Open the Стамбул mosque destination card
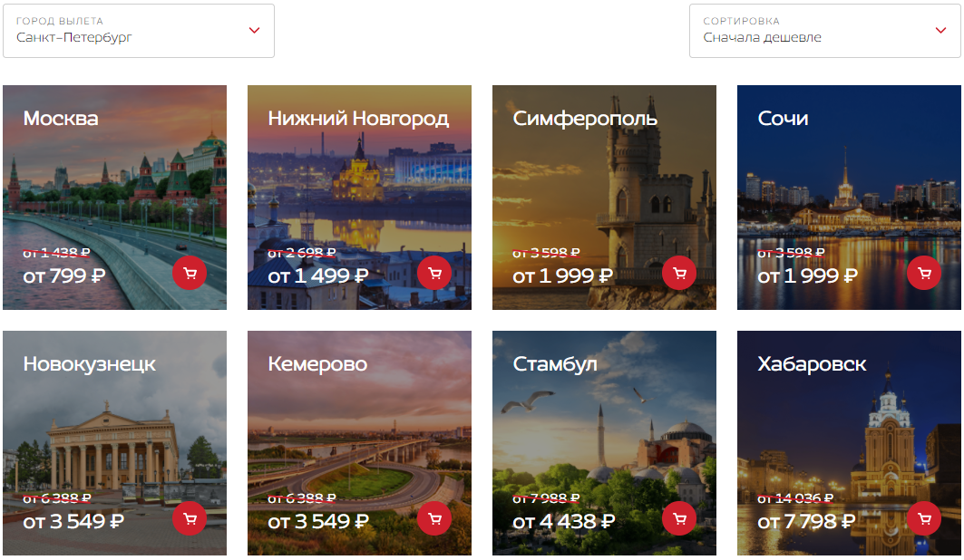Image resolution: width=964 pixels, height=560 pixels. (604, 443)
